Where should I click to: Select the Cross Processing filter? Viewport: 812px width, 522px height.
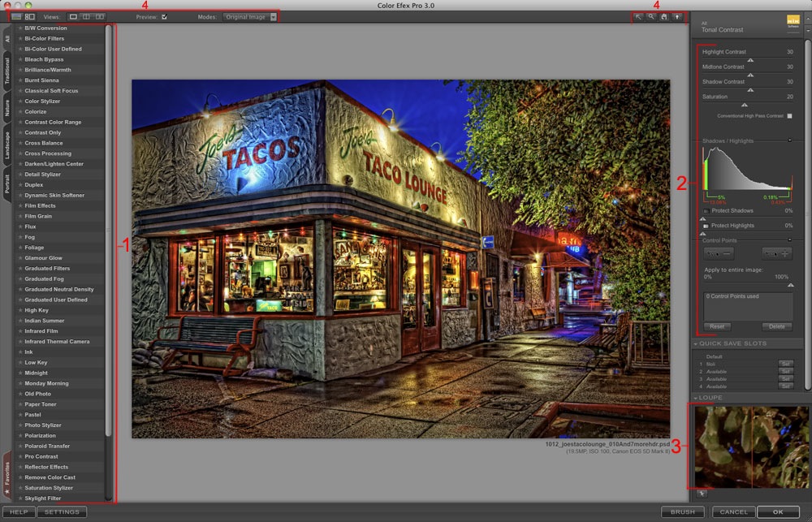pyautogui.click(x=48, y=153)
